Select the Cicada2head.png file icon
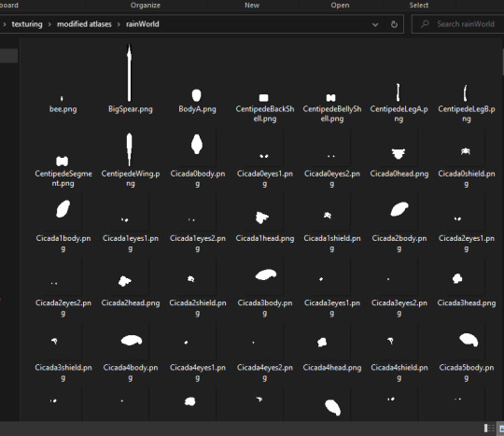Viewport: 504px width, 436px height. [x=124, y=281]
